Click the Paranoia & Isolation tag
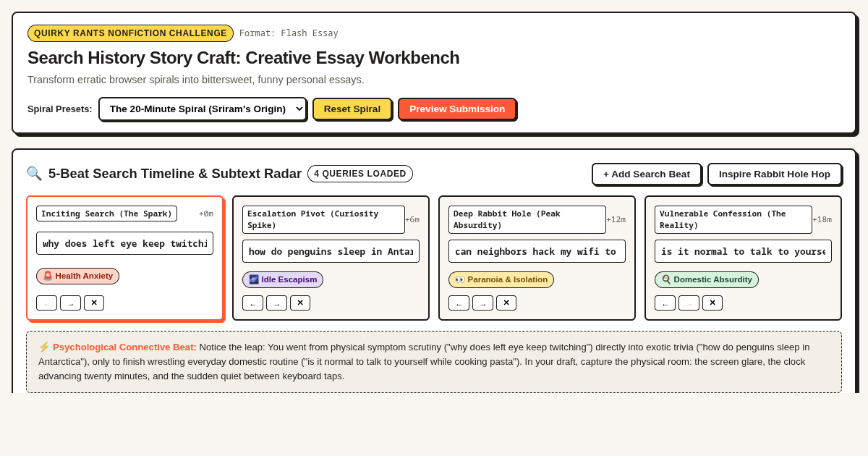This screenshot has width=868, height=456. tap(501, 279)
